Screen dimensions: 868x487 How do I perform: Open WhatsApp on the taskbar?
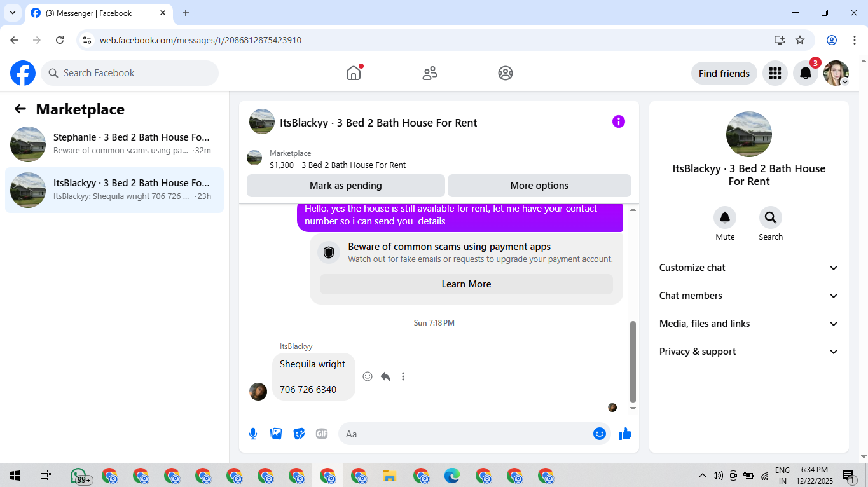(x=79, y=476)
